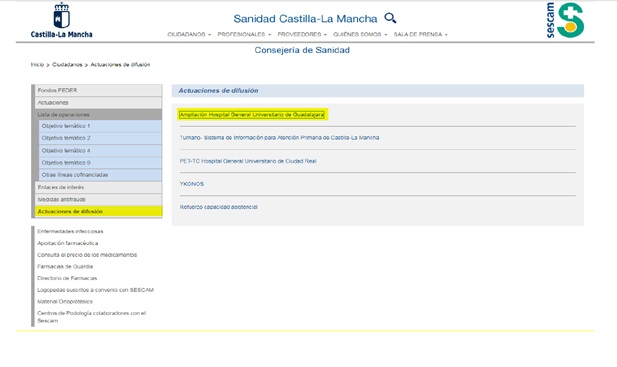
Task: Expand the Proveedores menu
Action: click(302, 35)
